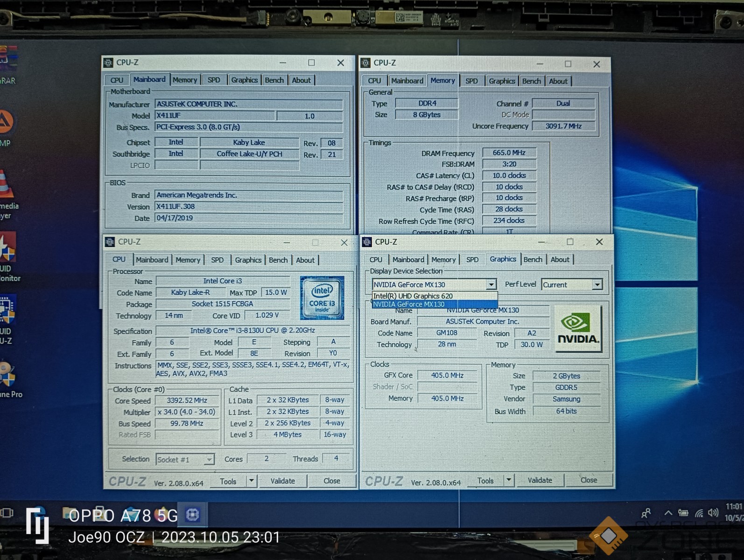
Task: Open the Bench tab in the ASUSTeK motherboard window
Action: click(274, 80)
